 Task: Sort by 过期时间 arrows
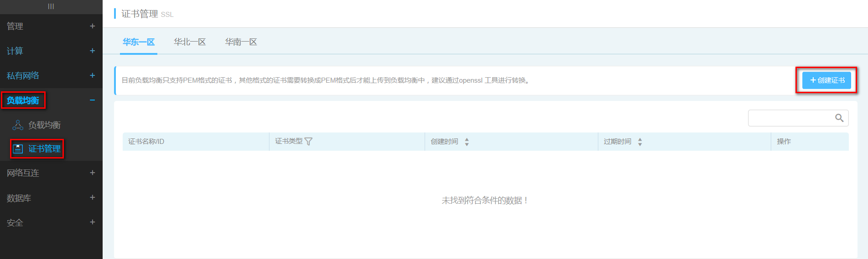click(640, 142)
